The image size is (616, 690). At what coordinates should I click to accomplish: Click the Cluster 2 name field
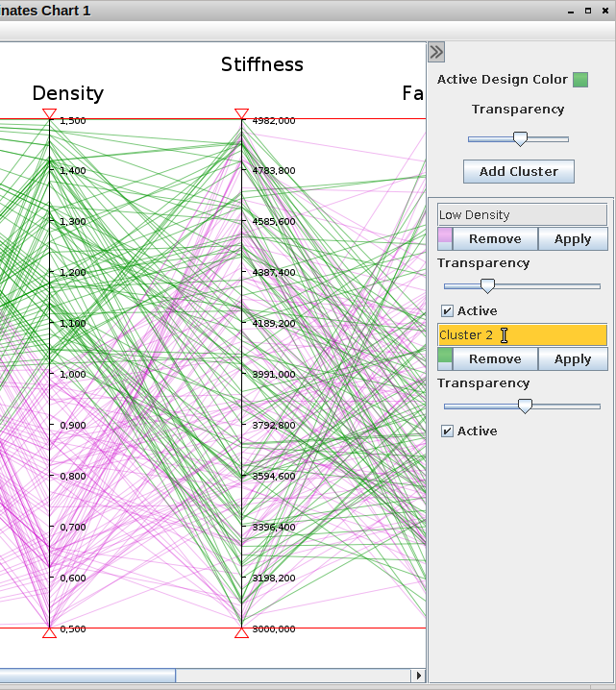click(x=522, y=334)
